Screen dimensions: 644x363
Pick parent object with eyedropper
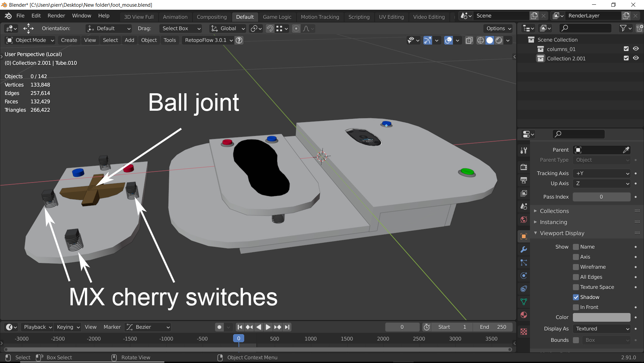[x=626, y=150]
